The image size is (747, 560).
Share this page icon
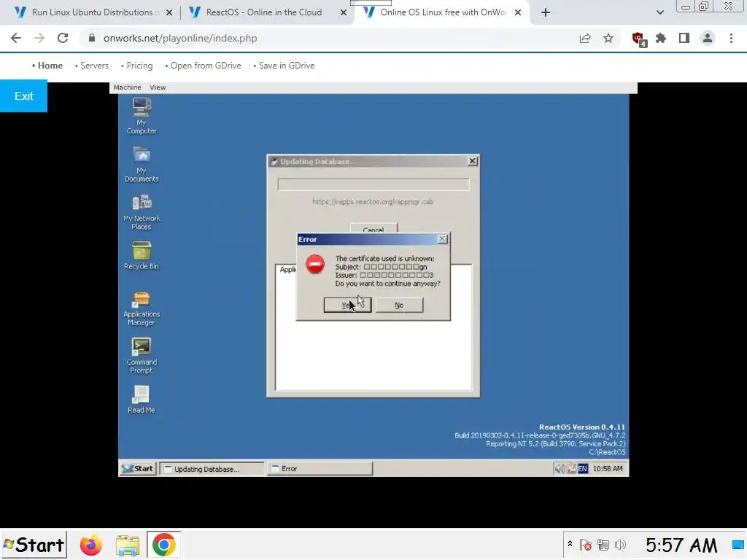pyautogui.click(x=585, y=38)
